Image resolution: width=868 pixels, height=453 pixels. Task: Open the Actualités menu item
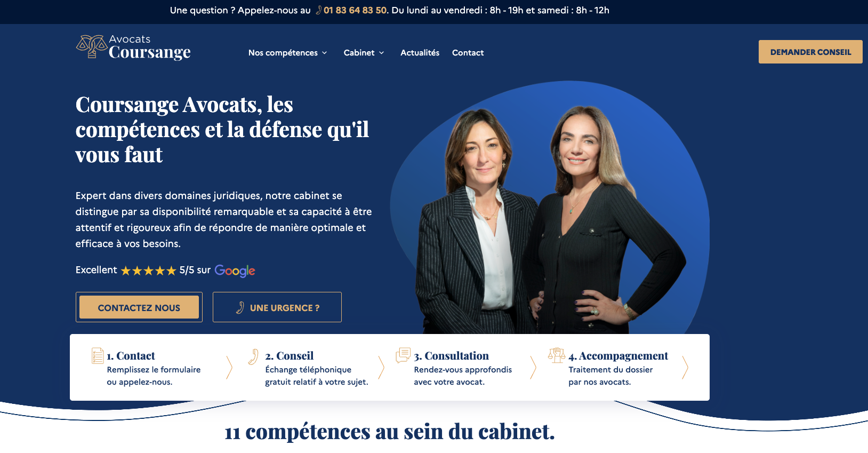coord(420,53)
